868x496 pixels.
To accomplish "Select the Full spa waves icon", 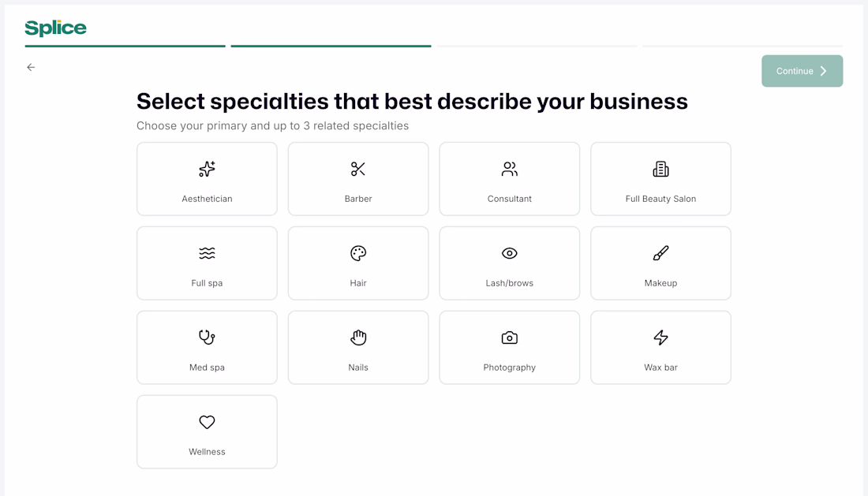I will 207,253.
